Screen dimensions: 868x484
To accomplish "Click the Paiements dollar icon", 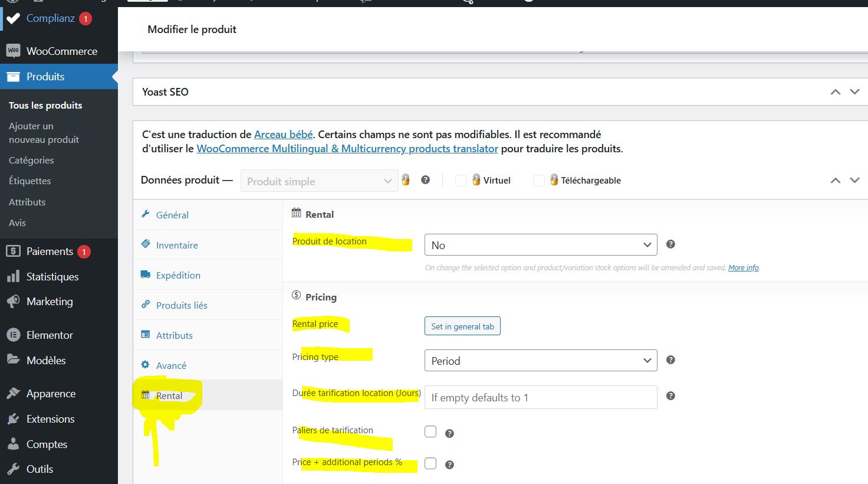I will pos(13,251).
